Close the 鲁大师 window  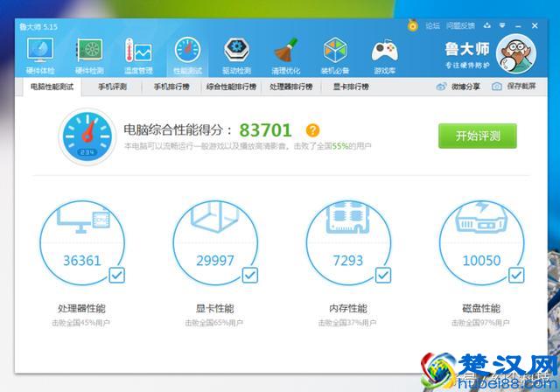535,25
